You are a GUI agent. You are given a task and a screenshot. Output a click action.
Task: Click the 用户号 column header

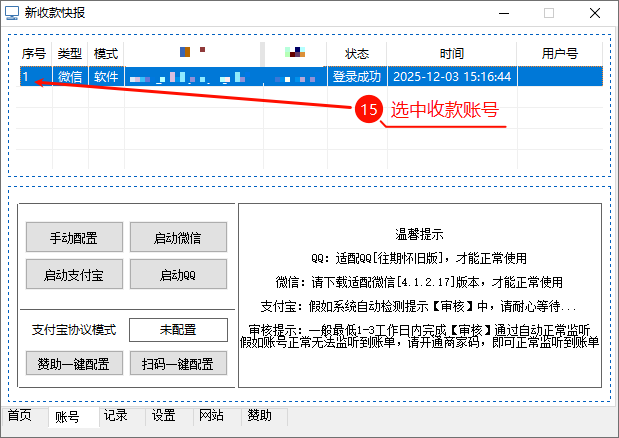click(559, 53)
